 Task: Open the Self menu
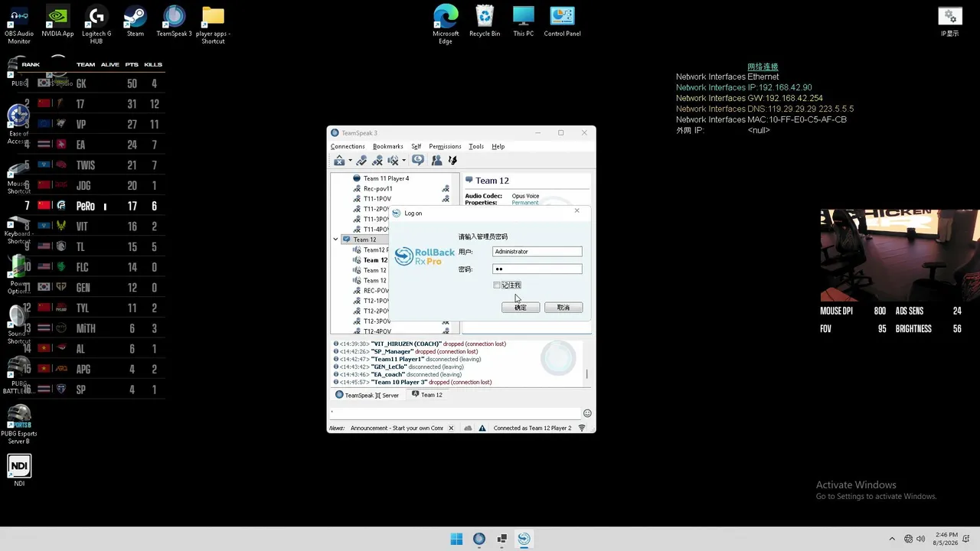coord(416,146)
